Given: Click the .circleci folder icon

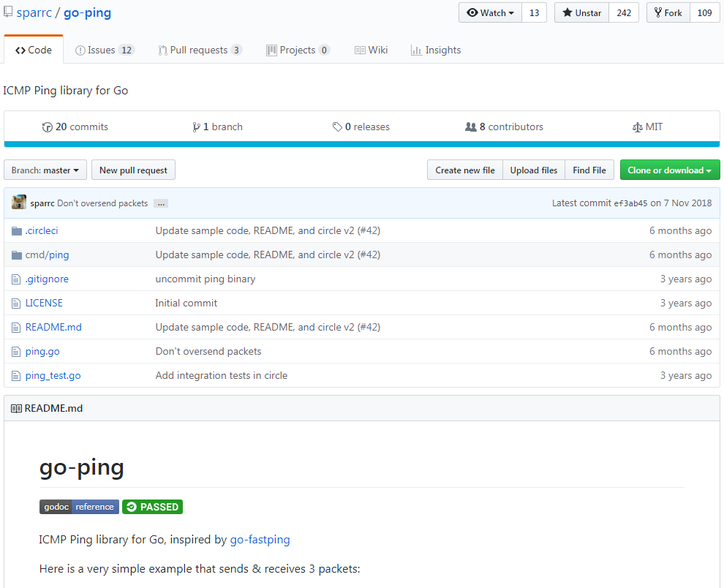Looking at the screenshot, I should click(17, 231).
